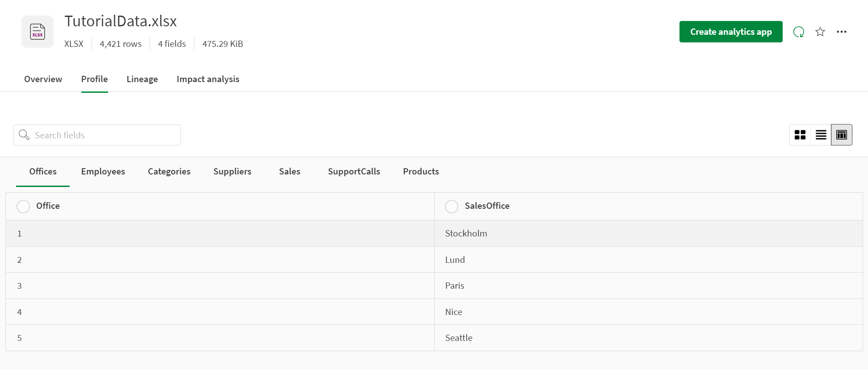
Task: Mark file as favorite with star icon
Action: (820, 32)
